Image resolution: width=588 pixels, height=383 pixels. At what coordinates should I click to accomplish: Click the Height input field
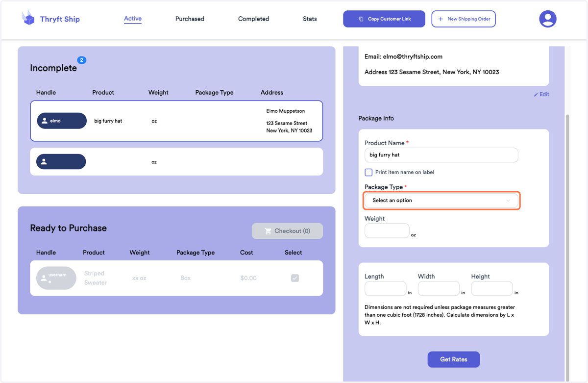[492, 289]
